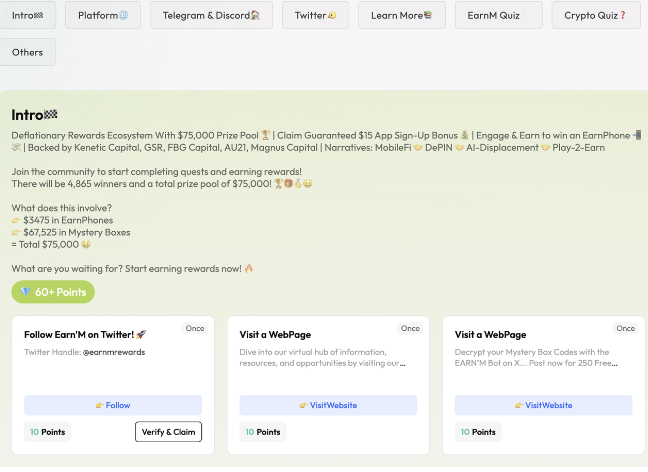
Task: Click the rocket icon in the Follow Earn'M title
Action: point(141,335)
